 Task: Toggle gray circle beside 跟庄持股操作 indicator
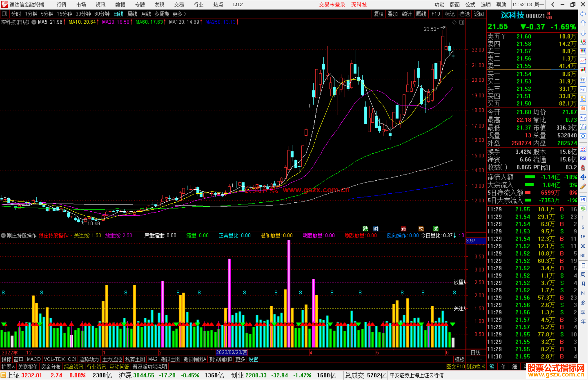[x=3, y=235]
